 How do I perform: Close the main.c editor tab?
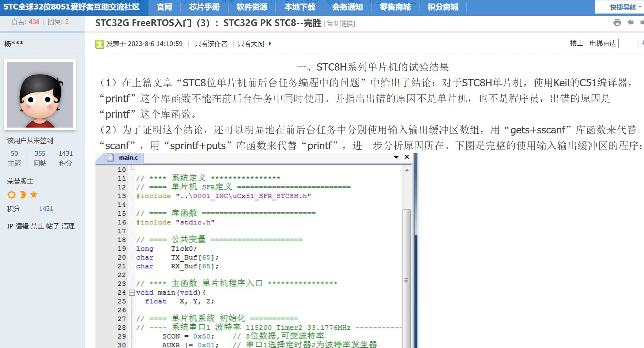point(407,157)
